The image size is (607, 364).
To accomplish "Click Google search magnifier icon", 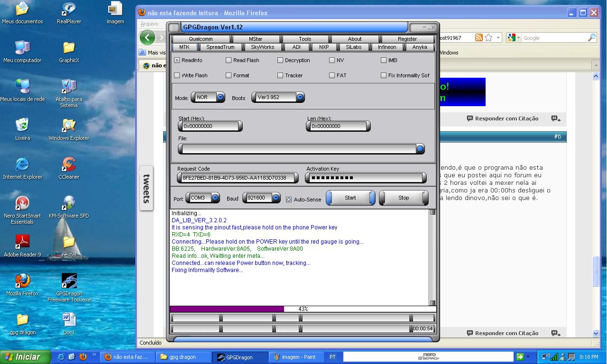I will (591, 37).
